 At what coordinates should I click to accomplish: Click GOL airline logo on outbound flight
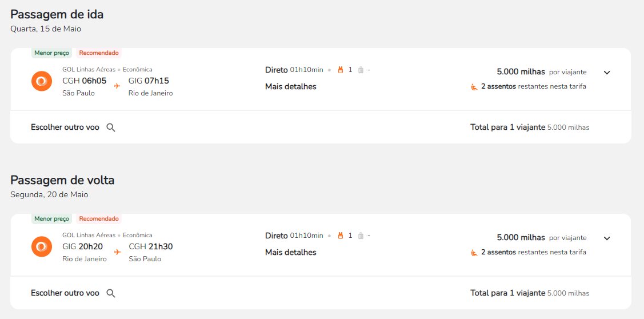click(42, 81)
